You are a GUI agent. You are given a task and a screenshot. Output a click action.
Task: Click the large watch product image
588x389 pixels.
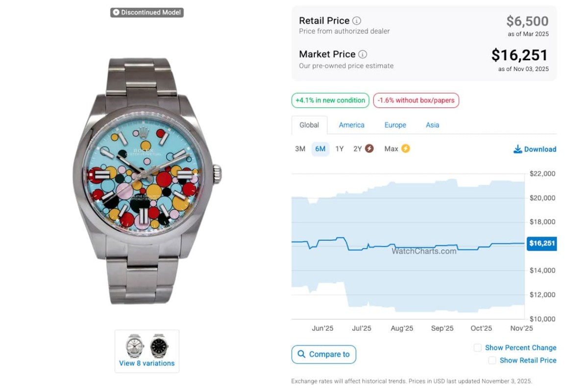click(x=147, y=181)
